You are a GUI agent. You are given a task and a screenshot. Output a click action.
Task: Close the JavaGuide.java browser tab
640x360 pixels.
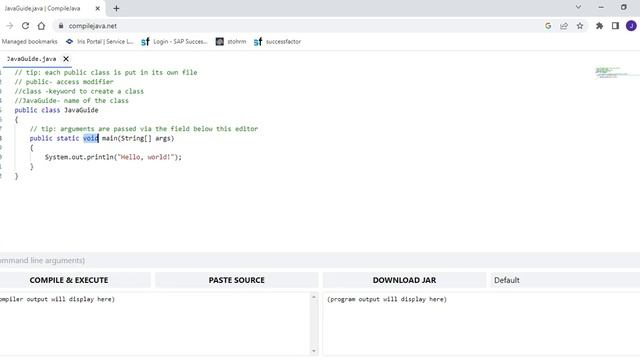[x=98, y=8]
